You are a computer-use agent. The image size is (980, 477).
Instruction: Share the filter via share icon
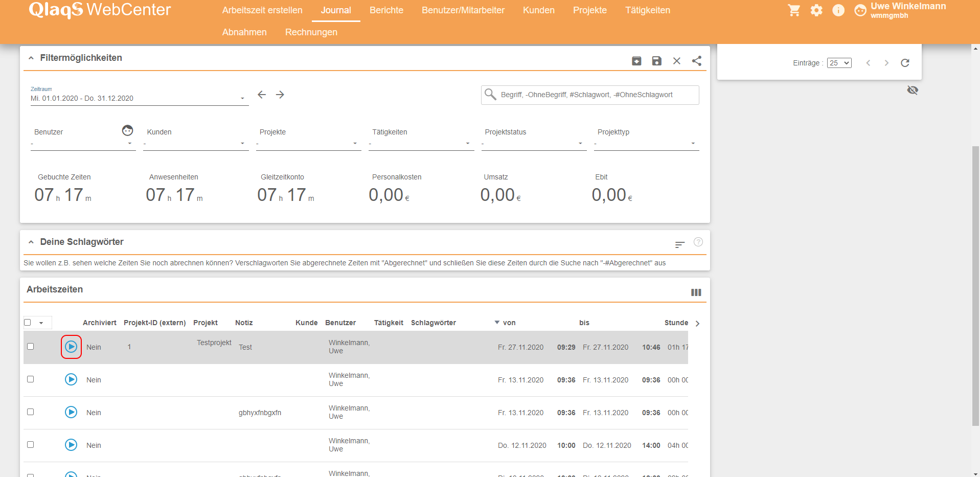697,61
